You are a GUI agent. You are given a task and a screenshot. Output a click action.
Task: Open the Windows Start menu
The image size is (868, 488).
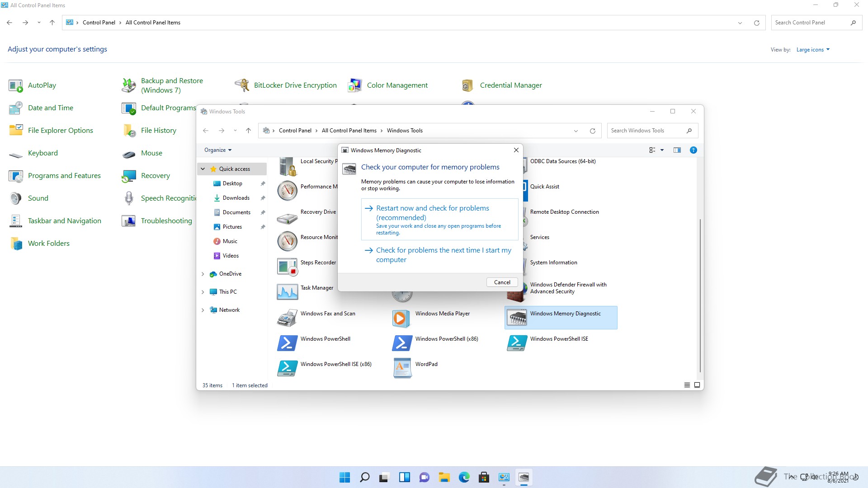[344, 477]
